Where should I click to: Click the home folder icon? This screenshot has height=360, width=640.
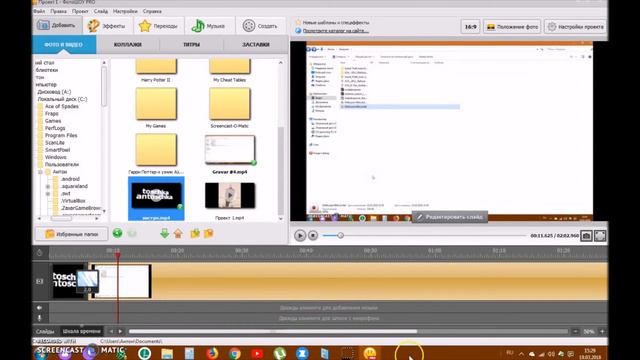(178, 233)
